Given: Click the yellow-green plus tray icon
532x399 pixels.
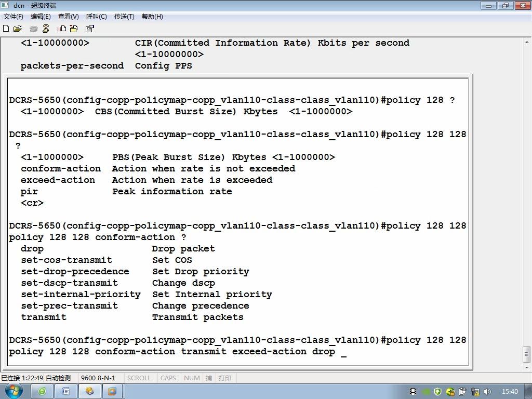Looking at the screenshot, I should click(450, 392).
